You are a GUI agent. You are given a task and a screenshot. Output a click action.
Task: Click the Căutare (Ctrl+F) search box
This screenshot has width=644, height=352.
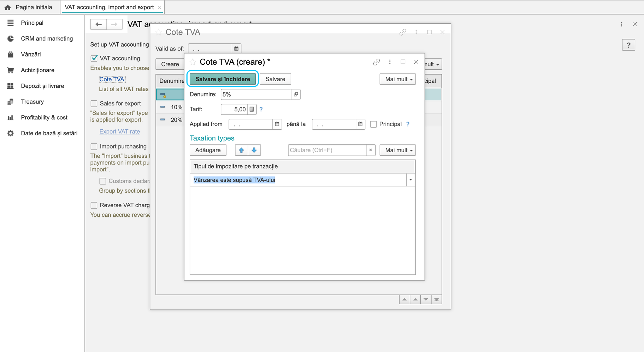[327, 150]
